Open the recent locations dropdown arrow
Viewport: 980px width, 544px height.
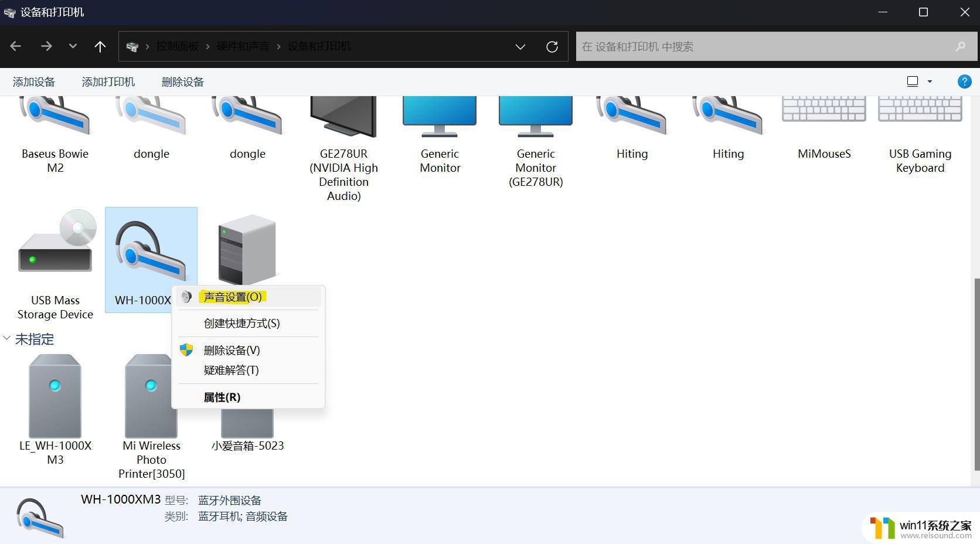click(x=73, y=46)
